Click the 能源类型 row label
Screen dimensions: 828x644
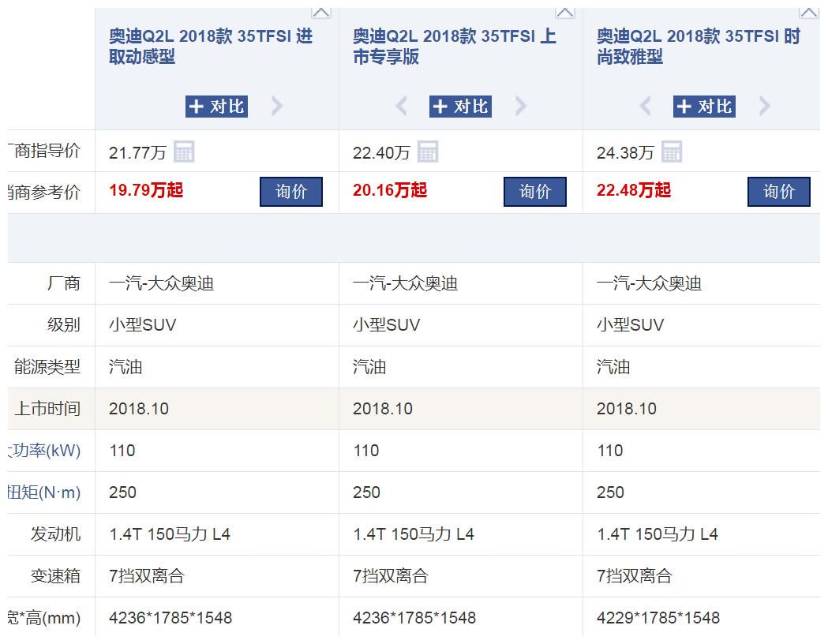pos(47,366)
